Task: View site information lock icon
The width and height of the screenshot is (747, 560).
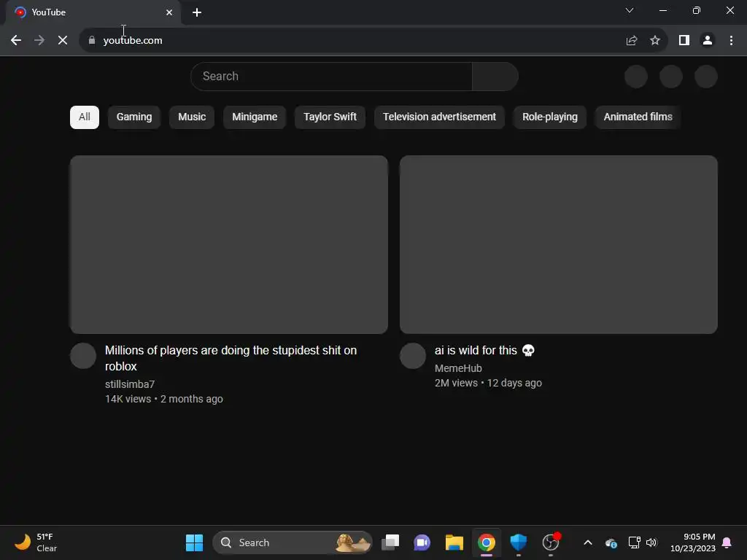Action: coord(92,41)
